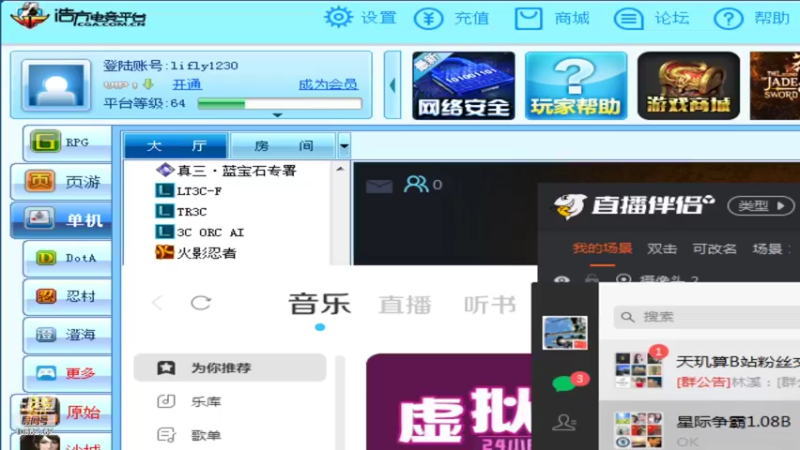Open the 设置 settings gear

[338, 18]
